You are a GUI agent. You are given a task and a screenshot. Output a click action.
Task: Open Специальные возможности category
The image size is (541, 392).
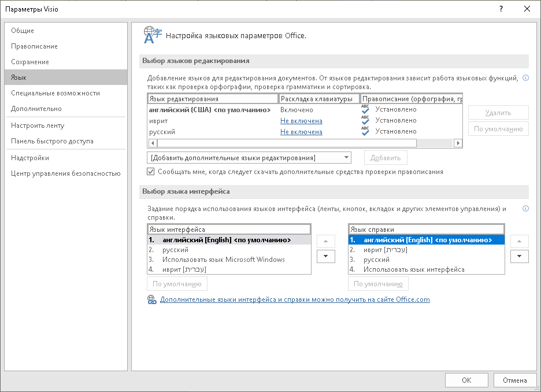(x=66, y=93)
